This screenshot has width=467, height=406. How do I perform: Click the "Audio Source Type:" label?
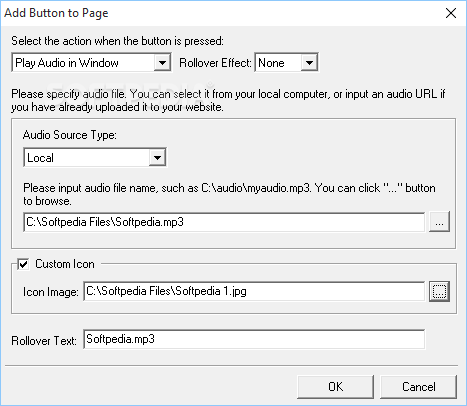[x=70, y=135]
